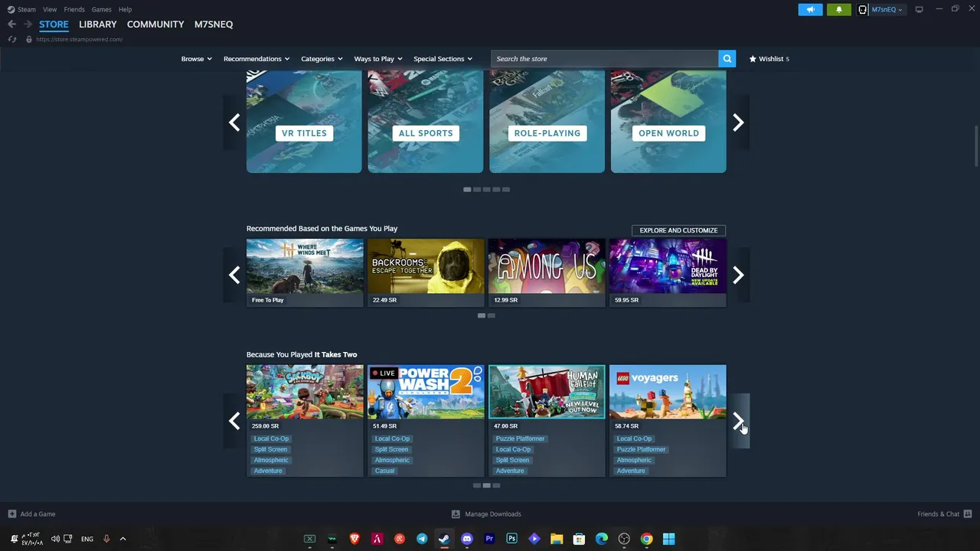
Task: Click next arrow in It Takes Two row
Action: pyautogui.click(x=738, y=421)
